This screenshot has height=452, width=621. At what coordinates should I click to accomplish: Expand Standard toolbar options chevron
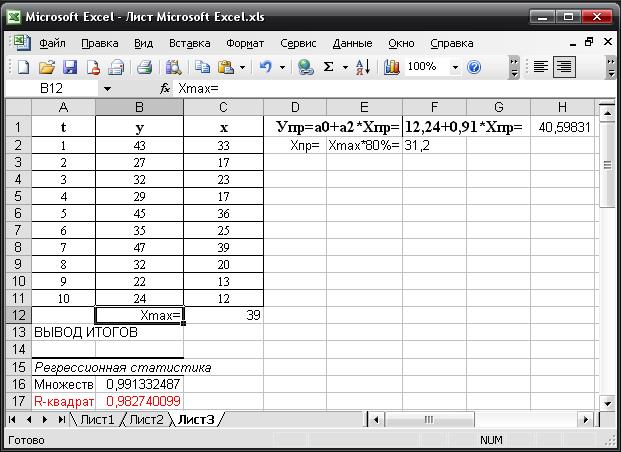514,67
